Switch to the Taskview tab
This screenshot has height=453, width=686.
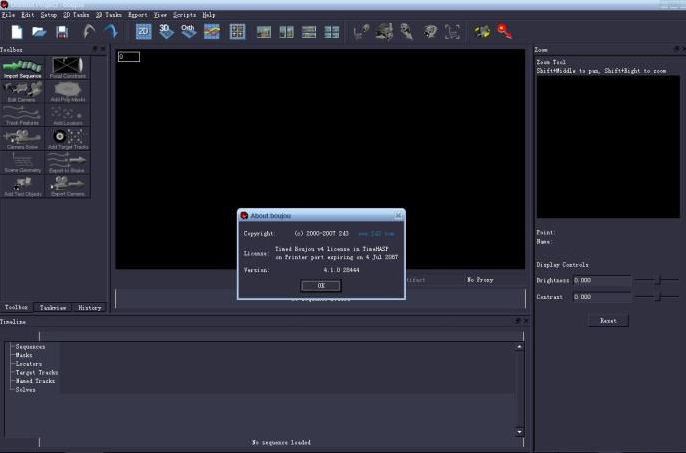coord(53,308)
